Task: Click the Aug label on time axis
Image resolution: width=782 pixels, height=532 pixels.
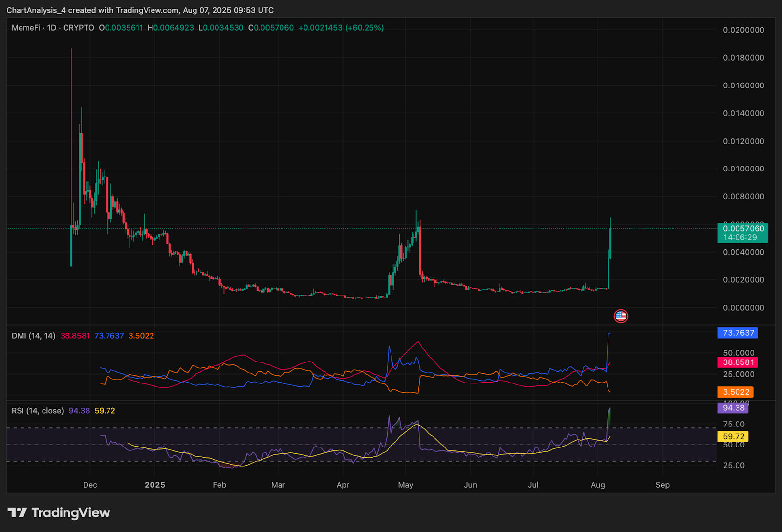Action: [x=598, y=485]
